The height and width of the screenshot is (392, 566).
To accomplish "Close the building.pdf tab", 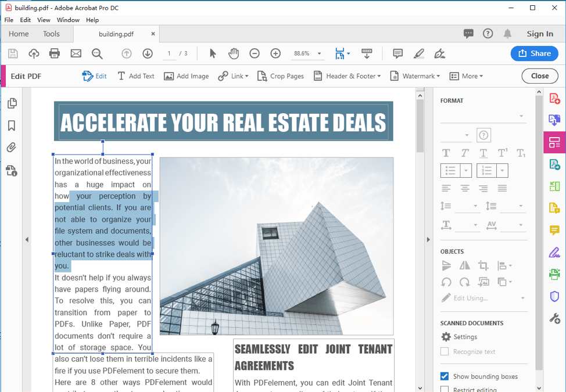I will [153, 34].
